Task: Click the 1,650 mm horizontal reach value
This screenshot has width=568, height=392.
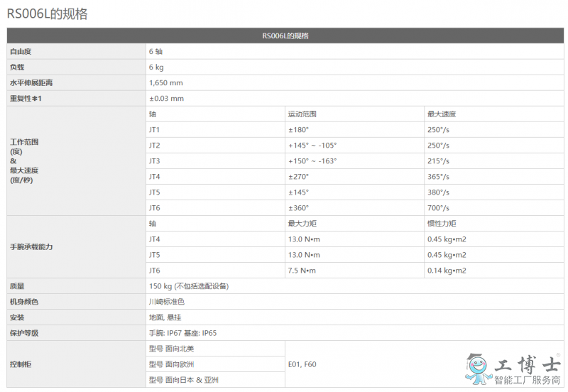Action: [x=165, y=83]
